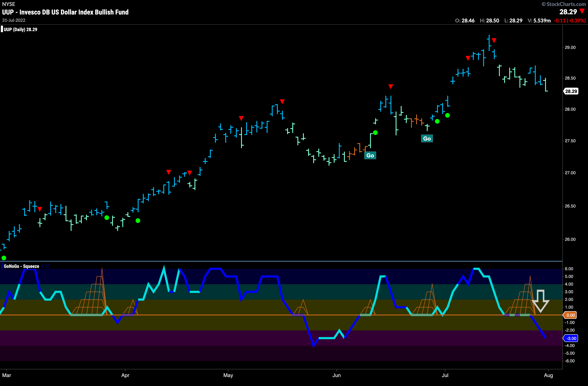Viewport: 588px width, 386px height.
Task: Click the green dot at the bottom-left of the chart
Action: 4,258
